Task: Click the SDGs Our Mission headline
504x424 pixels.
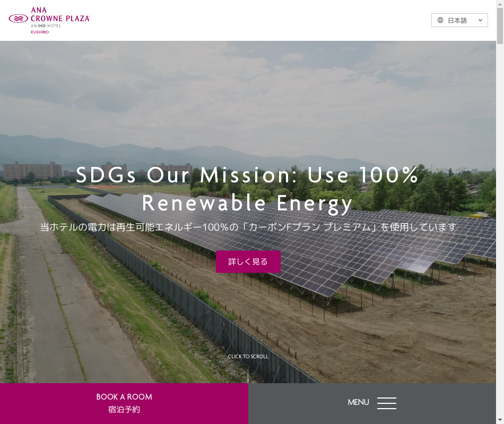Action: (247, 190)
